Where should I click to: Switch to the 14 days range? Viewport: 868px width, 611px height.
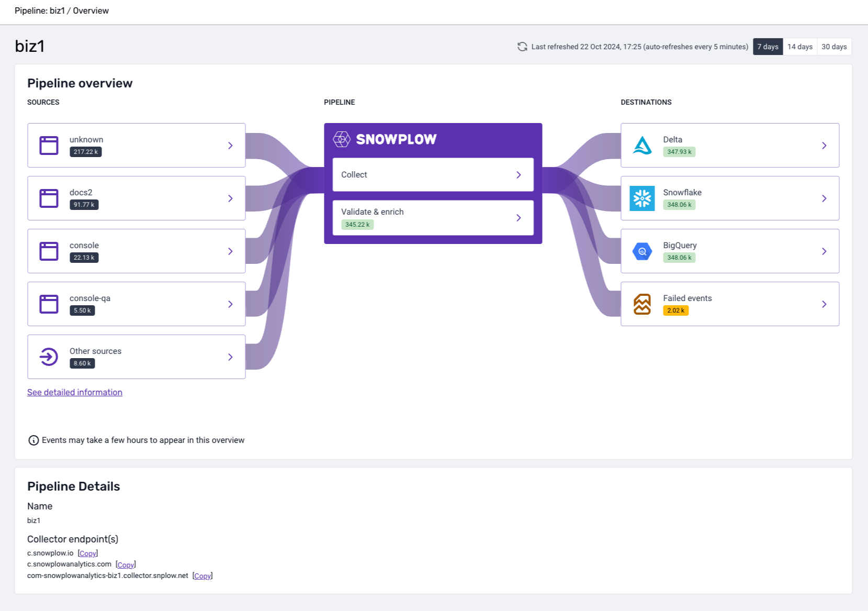click(x=800, y=47)
